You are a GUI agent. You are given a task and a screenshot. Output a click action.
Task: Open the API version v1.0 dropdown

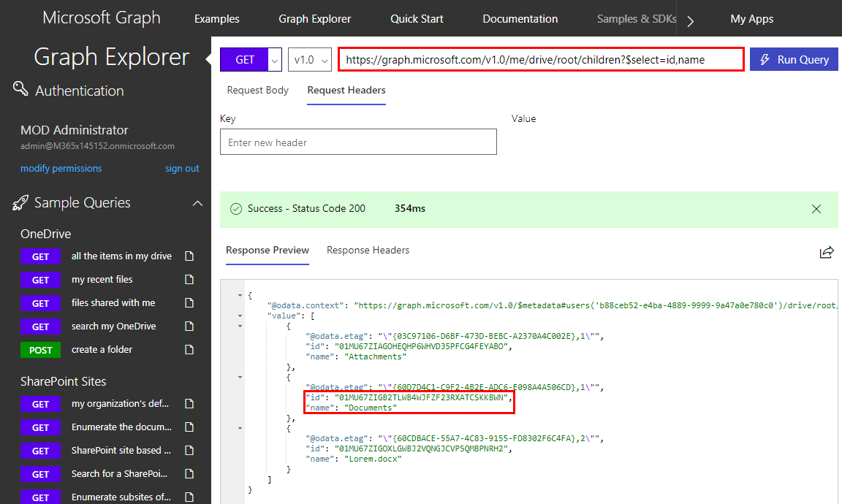(x=310, y=60)
